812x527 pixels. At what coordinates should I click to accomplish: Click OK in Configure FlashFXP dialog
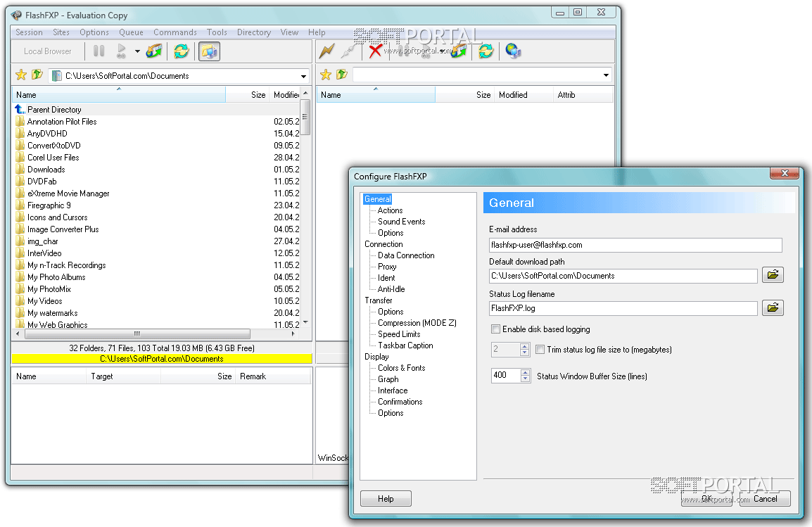706,499
